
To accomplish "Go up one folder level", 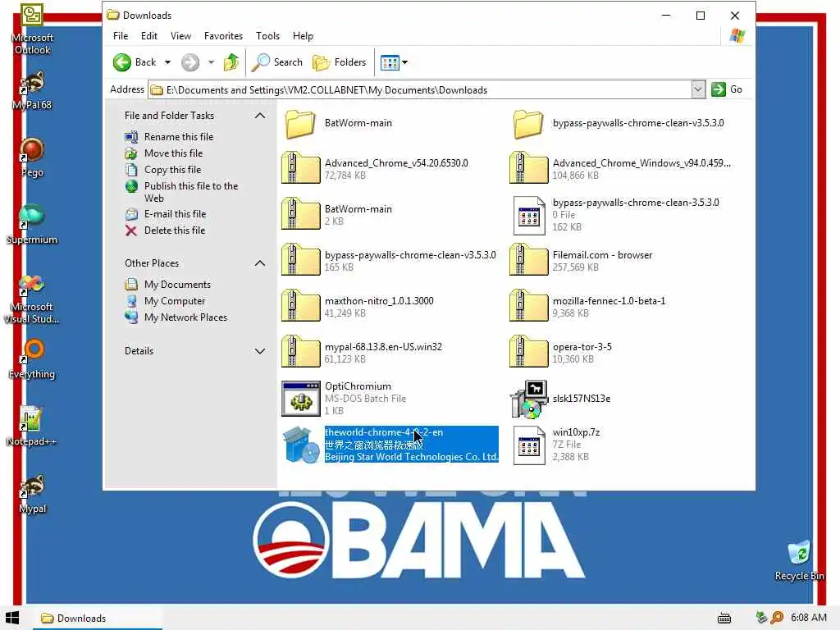I will (231, 62).
